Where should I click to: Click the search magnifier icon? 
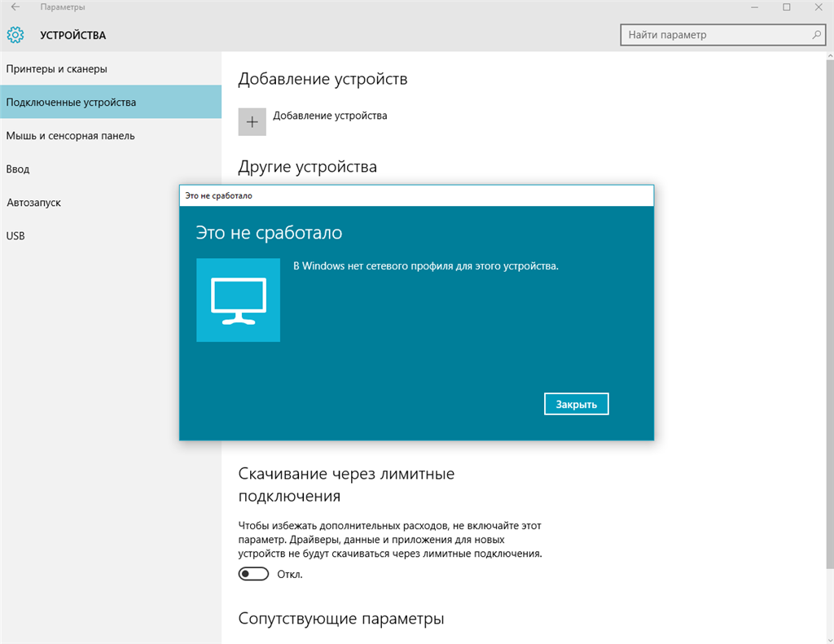816,34
